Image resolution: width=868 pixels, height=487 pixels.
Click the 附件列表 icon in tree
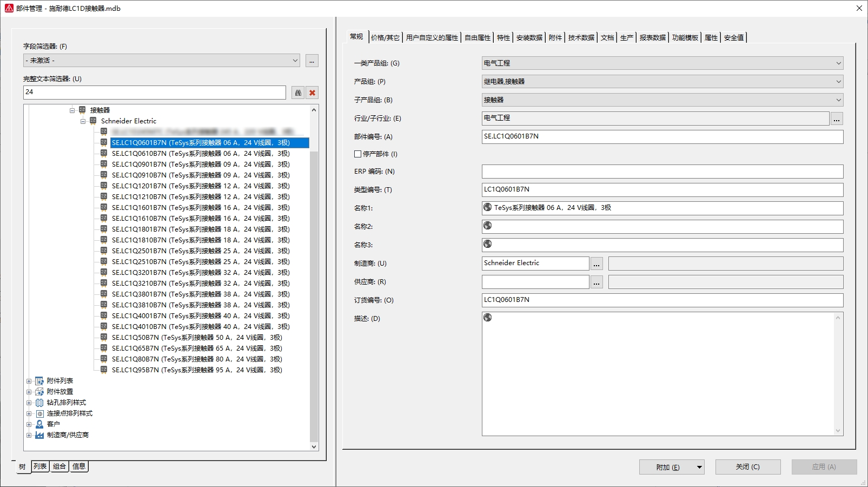tap(39, 381)
